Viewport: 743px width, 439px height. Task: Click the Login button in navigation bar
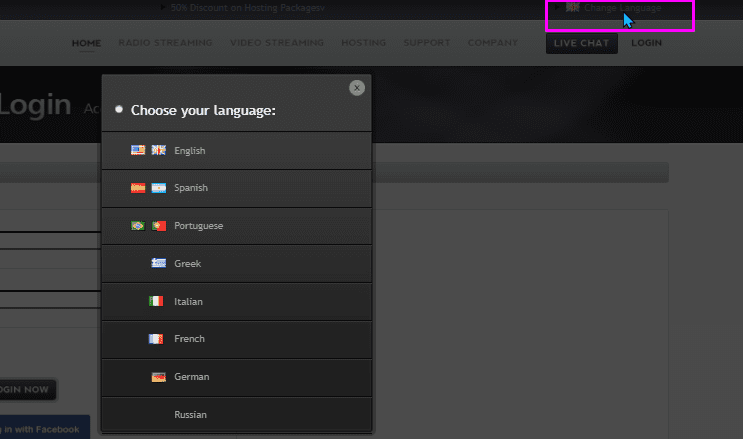(646, 43)
